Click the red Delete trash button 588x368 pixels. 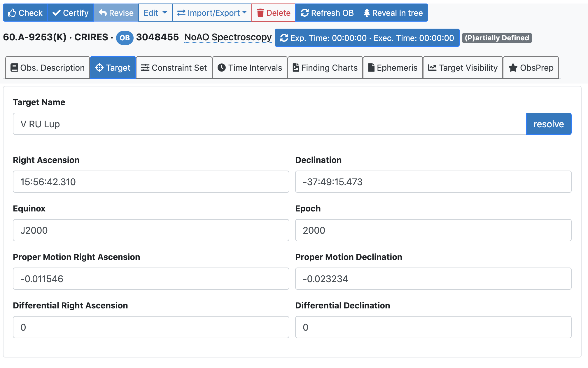tap(273, 13)
